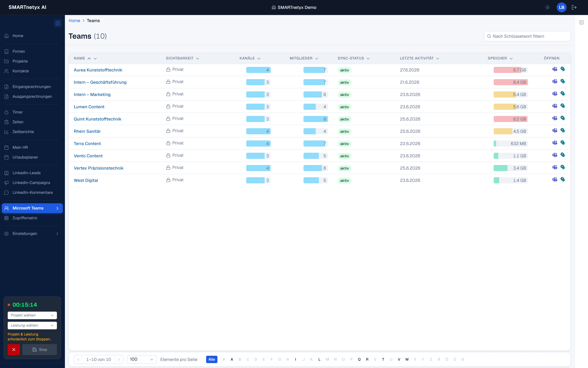The image size is (588, 368).
Task: Open Aurea Kunststofftechnik team link
Action: coord(98,70)
